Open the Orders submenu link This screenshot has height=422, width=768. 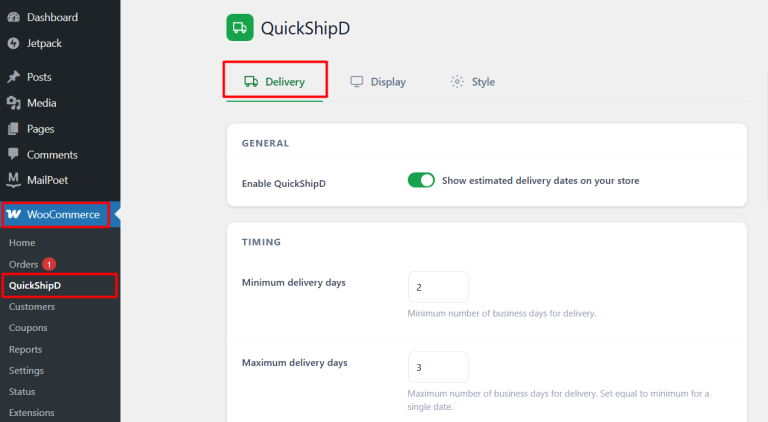pyautogui.click(x=24, y=264)
